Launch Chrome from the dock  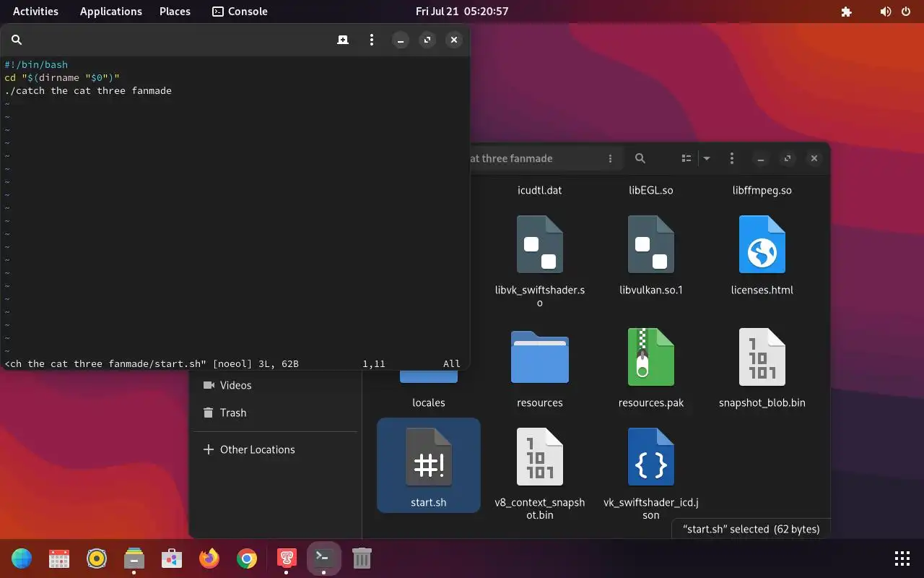click(247, 558)
